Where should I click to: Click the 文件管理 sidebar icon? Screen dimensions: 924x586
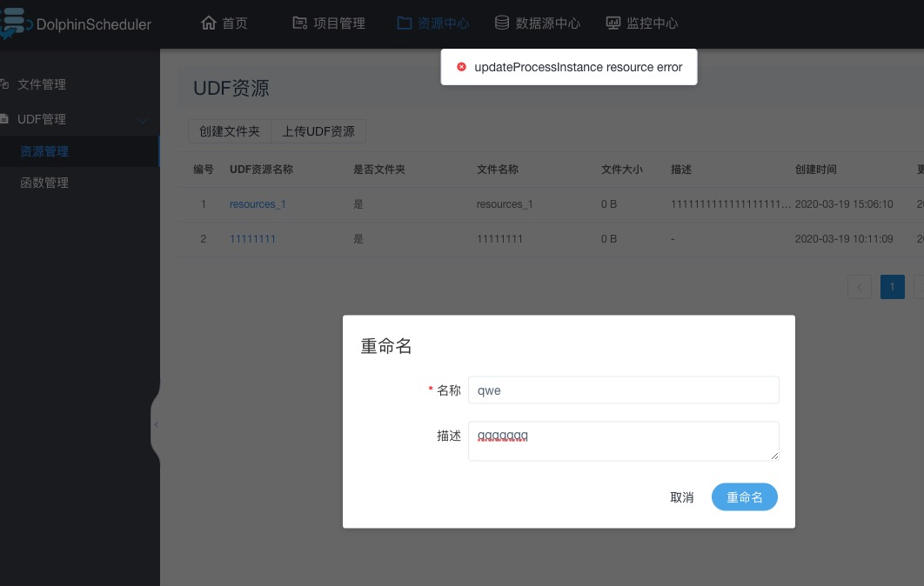pyautogui.click(x=4, y=84)
